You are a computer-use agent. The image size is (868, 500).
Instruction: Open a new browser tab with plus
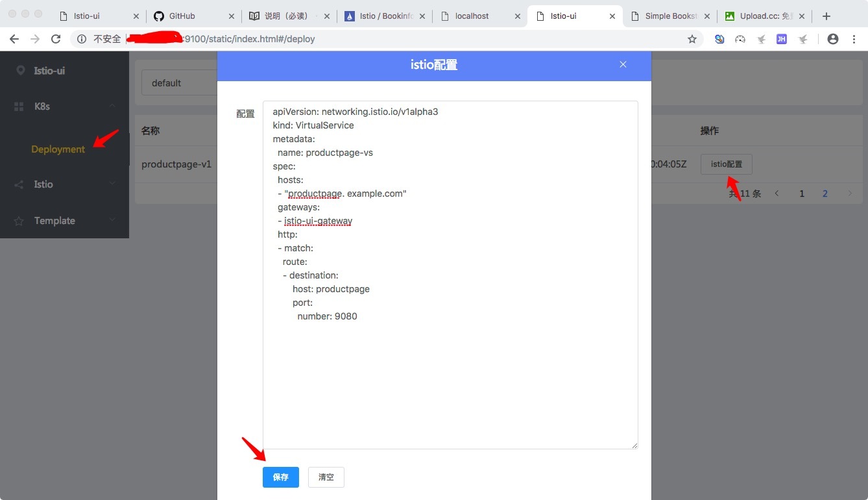826,16
